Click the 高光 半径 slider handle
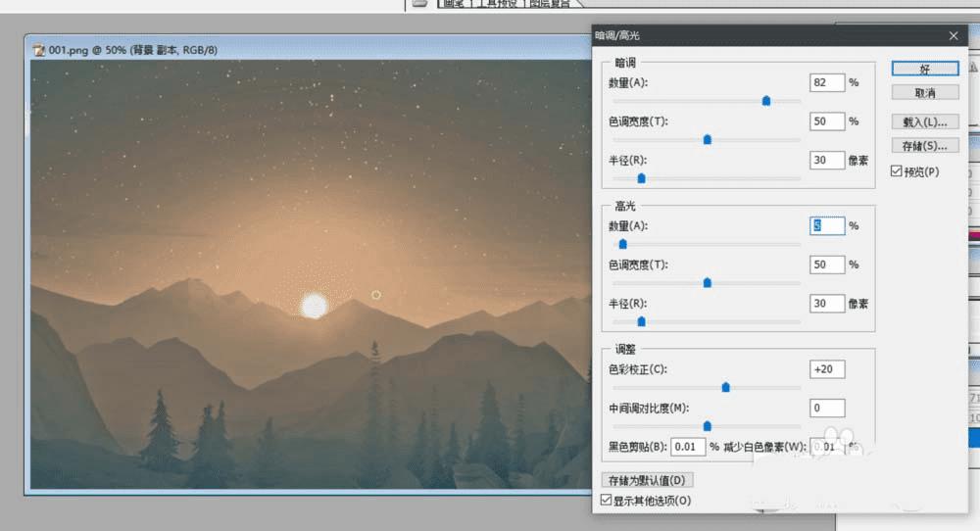This screenshot has width=980, height=531. 641,321
